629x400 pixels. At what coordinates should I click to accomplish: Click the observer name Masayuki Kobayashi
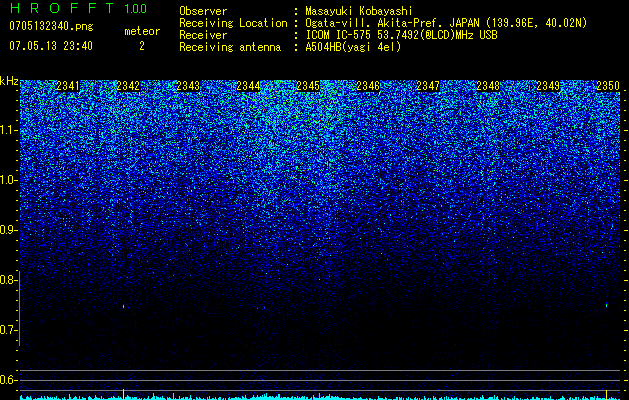click(x=359, y=11)
